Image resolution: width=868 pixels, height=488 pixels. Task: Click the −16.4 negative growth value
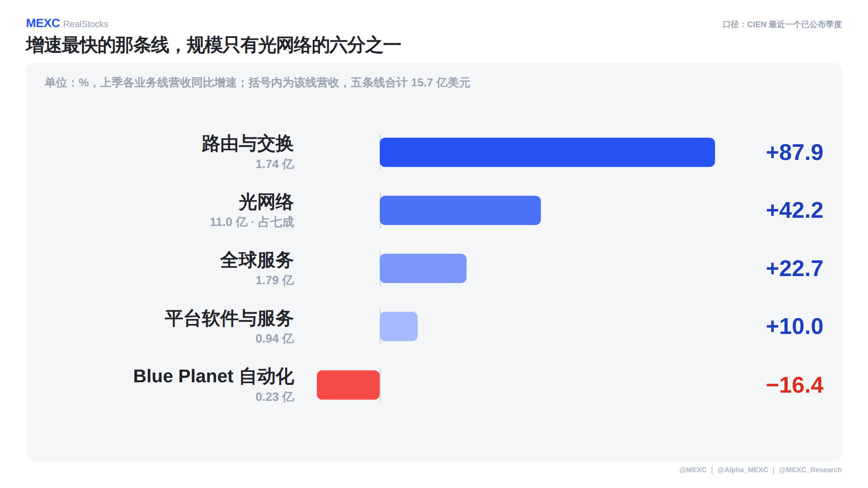pos(794,385)
